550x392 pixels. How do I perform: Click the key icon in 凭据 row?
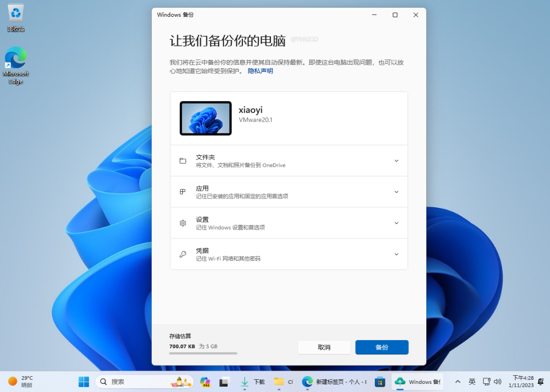coord(183,254)
